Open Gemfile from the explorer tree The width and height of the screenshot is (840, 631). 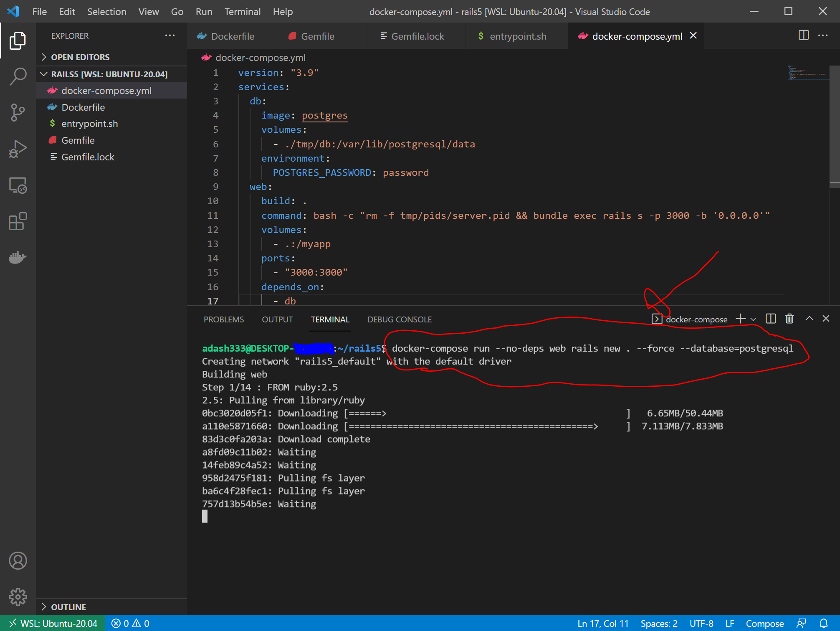(111, 140)
